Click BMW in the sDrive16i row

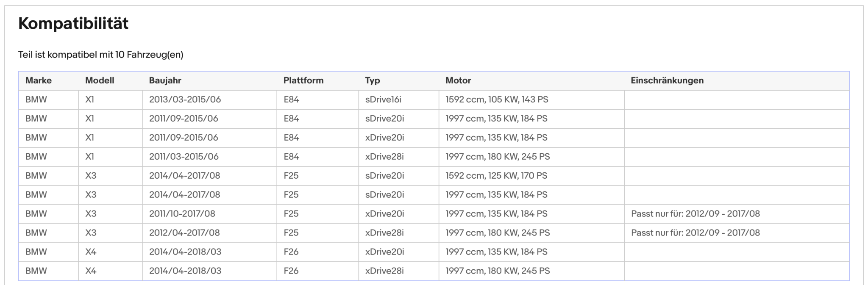pos(36,100)
